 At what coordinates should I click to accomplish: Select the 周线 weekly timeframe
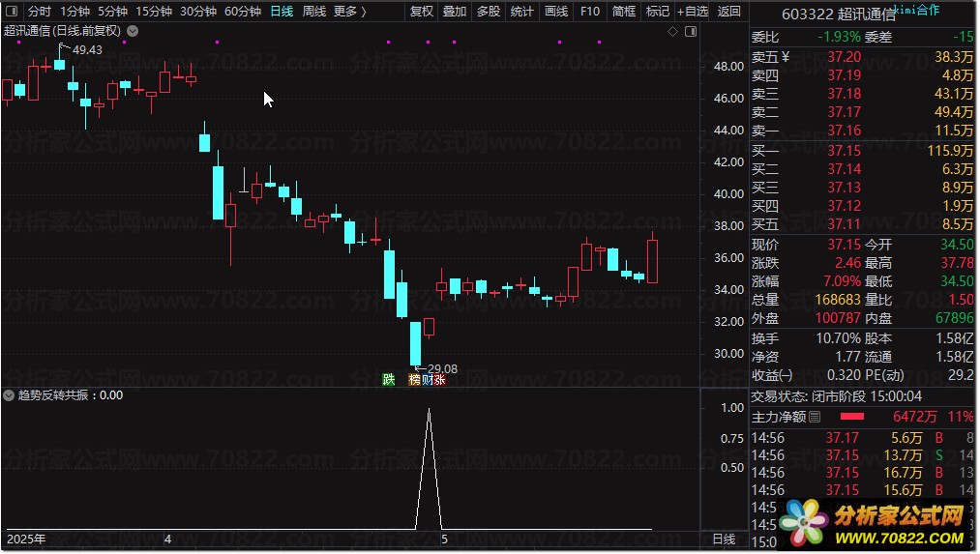313,12
